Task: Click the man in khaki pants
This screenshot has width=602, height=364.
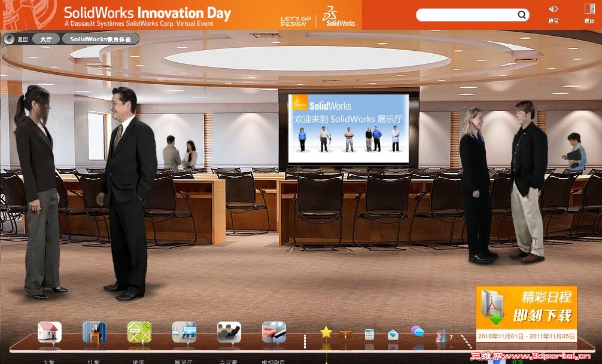Action: [x=528, y=182]
